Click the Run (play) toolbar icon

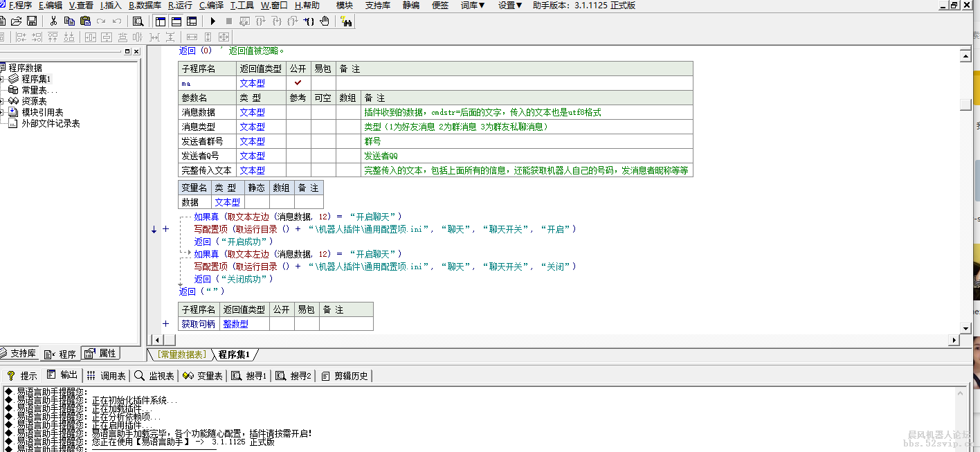point(213,21)
